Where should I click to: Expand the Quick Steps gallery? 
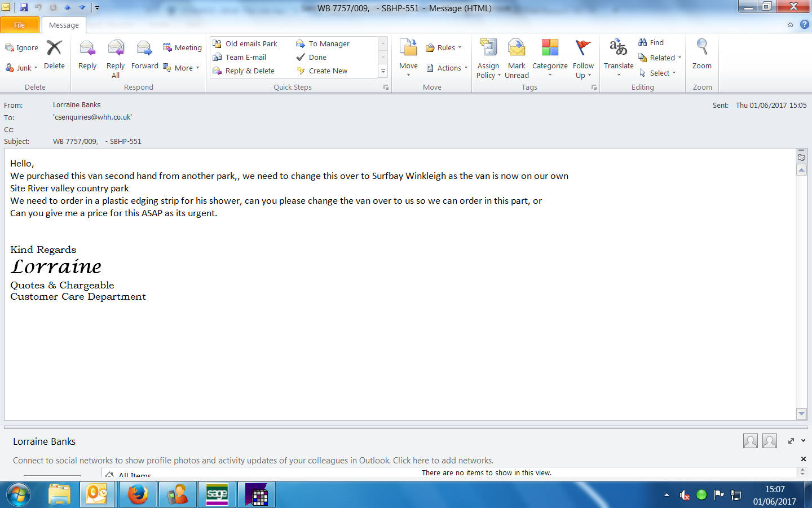pos(383,71)
